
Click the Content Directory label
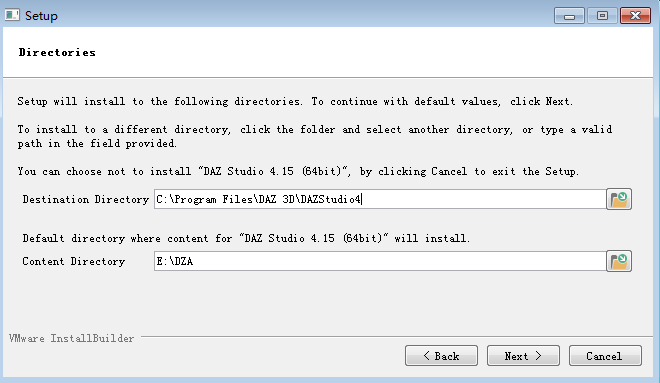coord(74,261)
